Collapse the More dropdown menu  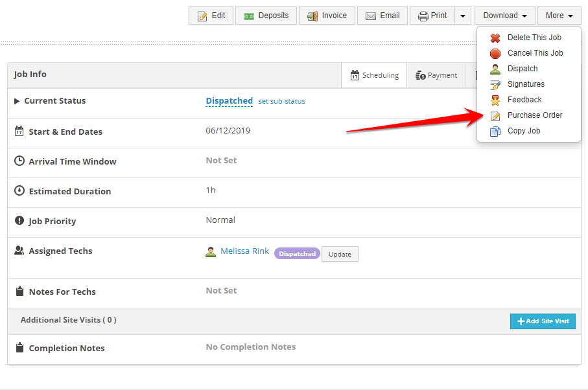tap(559, 16)
